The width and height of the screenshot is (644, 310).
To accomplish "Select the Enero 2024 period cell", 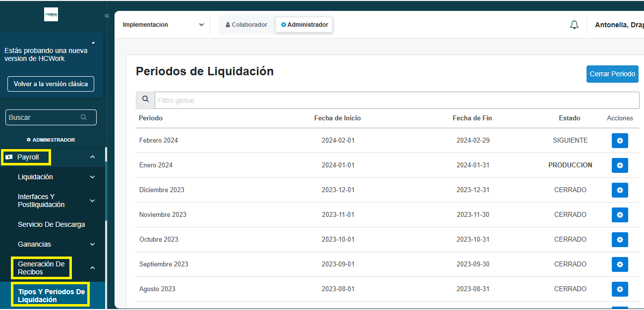I will click(x=156, y=165).
